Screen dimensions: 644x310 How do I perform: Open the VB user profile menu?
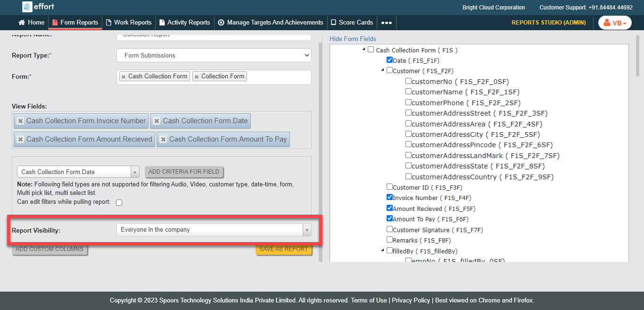(615, 23)
